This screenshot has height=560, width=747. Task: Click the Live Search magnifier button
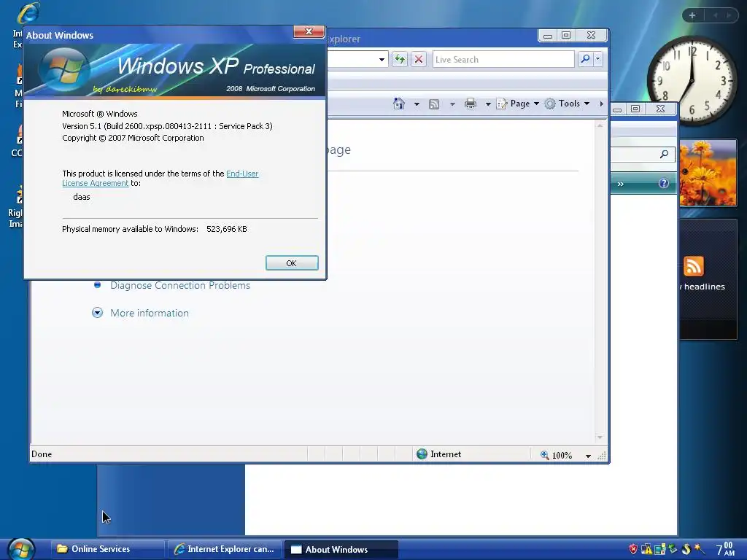pos(585,59)
